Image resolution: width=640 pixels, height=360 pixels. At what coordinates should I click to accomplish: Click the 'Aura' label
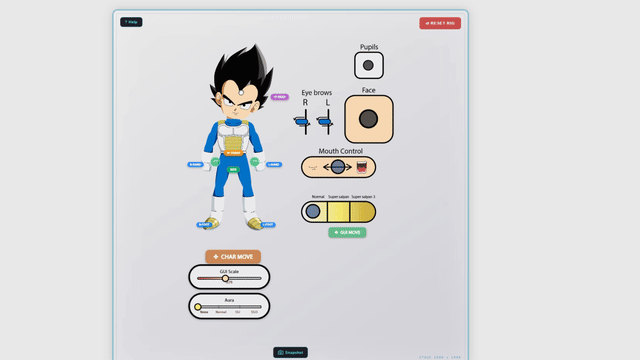coord(229,300)
